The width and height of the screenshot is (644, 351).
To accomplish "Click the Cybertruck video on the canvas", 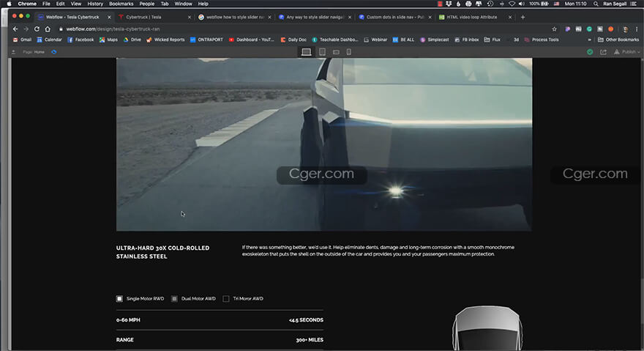I will point(324,144).
